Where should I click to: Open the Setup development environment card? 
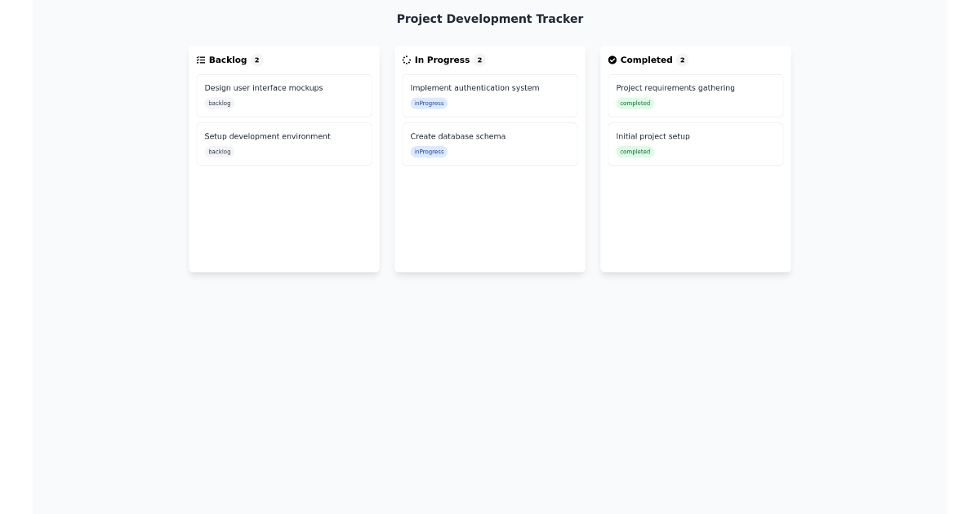click(x=284, y=144)
